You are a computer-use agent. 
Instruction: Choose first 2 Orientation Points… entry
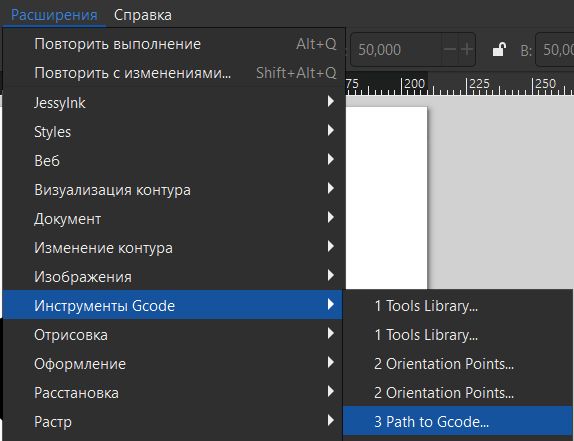pyautogui.click(x=458, y=364)
